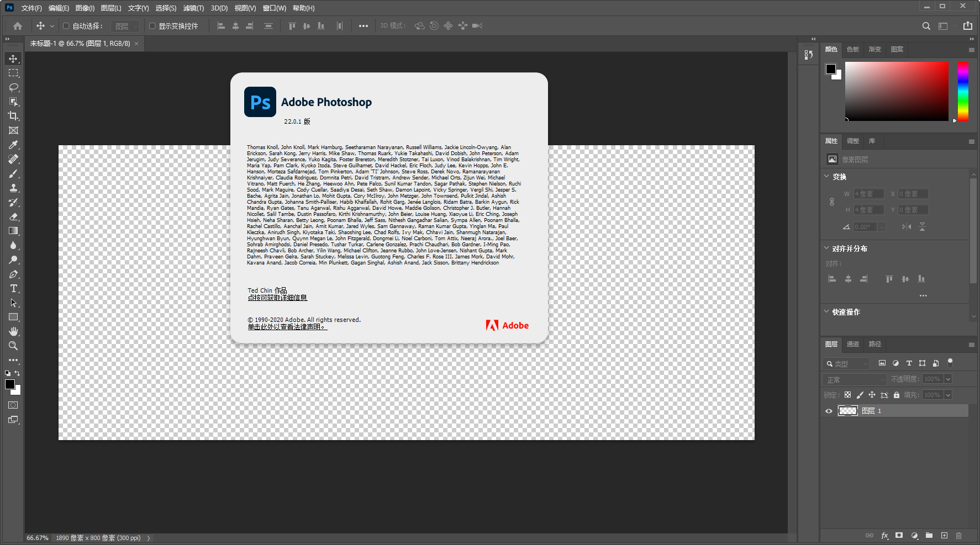Screen dimensions: 980x545
Task: Switch to the 通道 tab
Action: 852,344
